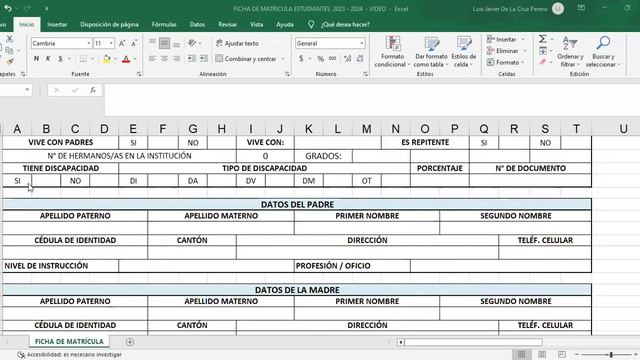Decrease font size with smaller A icon
The image size is (640, 360).
[134, 43]
